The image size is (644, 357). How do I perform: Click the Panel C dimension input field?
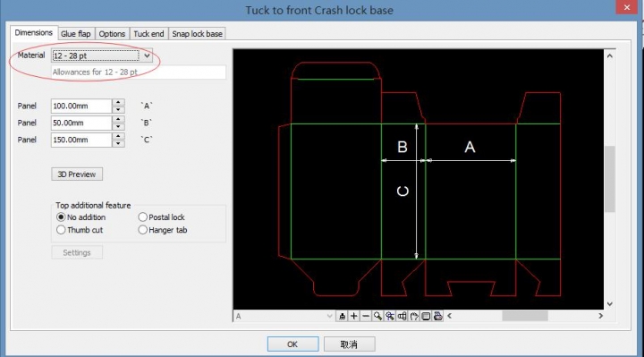click(81, 140)
